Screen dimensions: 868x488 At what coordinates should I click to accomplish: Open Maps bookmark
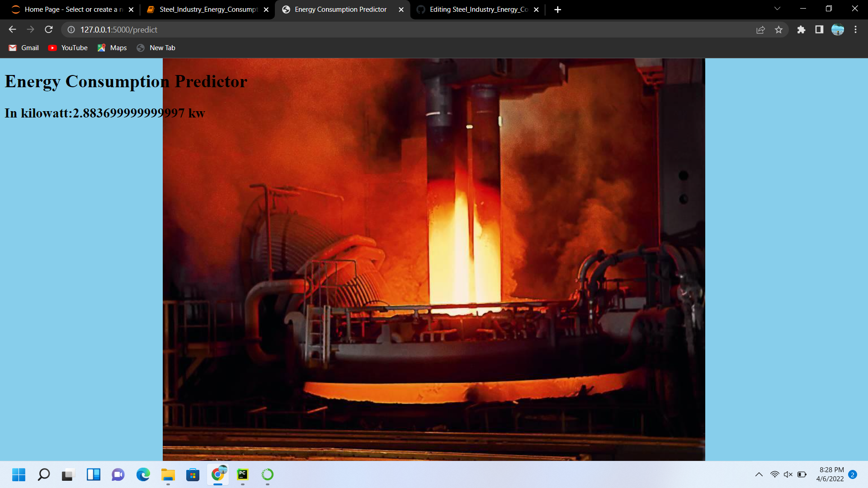pyautogui.click(x=112, y=48)
